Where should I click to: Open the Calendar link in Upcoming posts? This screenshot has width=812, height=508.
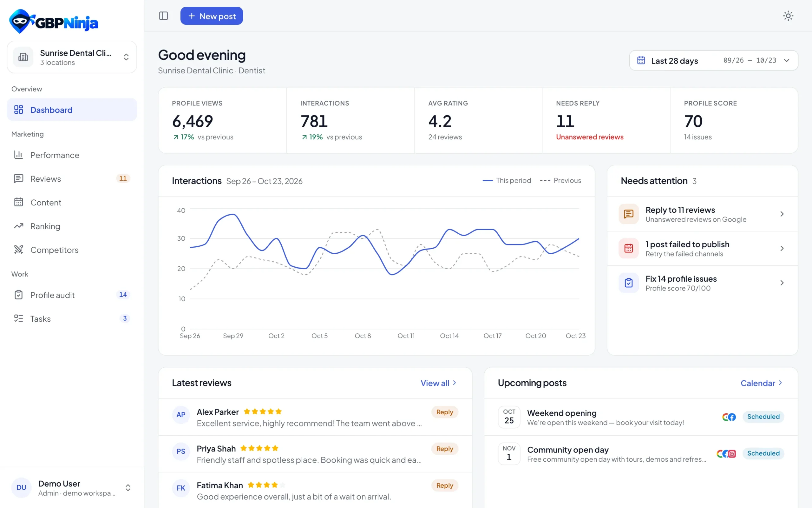(761, 383)
